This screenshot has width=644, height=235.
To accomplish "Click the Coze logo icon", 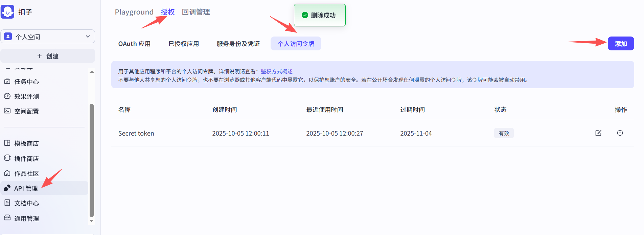I will (x=7, y=12).
